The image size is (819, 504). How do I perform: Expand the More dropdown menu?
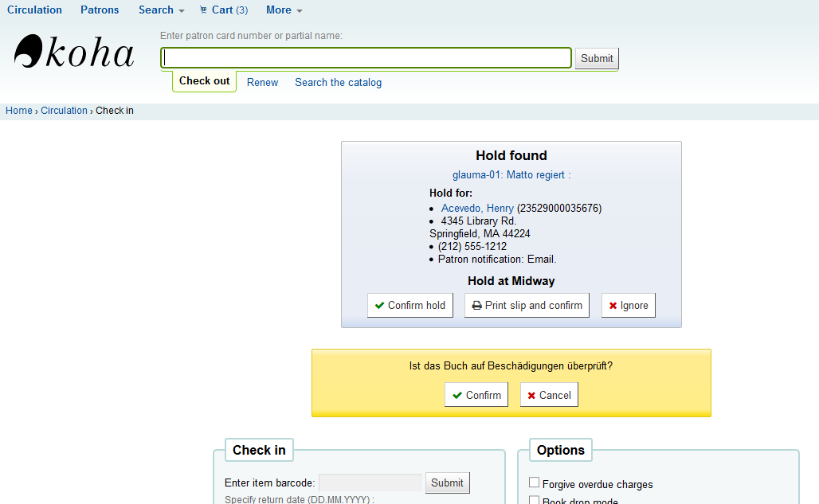(284, 10)
